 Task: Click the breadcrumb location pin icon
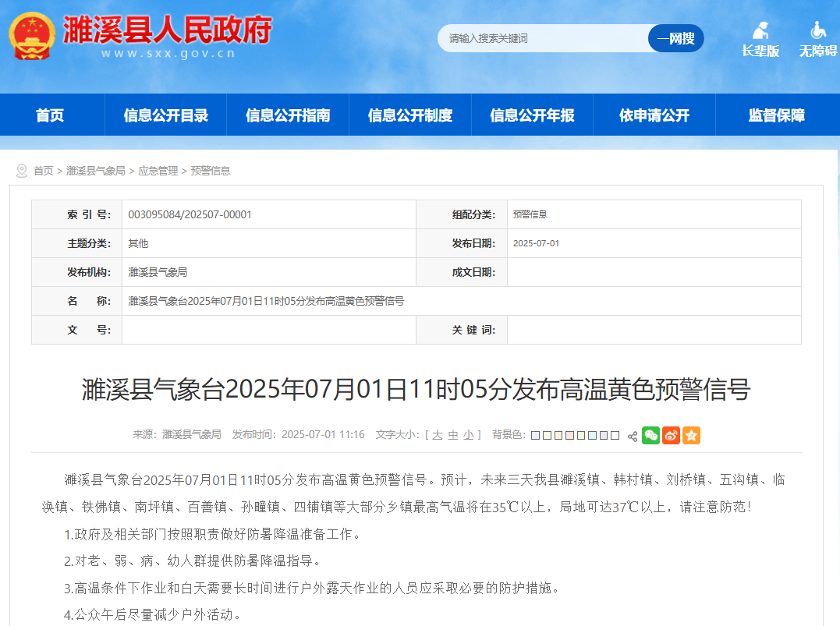click(21, 171)
